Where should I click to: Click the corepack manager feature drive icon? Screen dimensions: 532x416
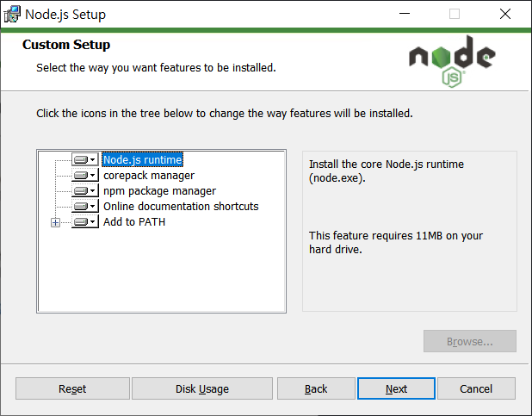81,175
